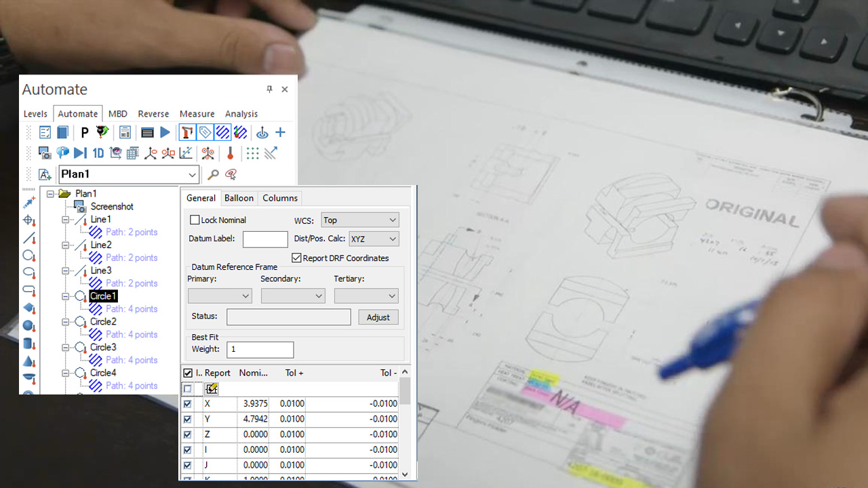This screenshot has width=868, height=488.
Task: Toggle the label tag icon
Action: point(205,133)
